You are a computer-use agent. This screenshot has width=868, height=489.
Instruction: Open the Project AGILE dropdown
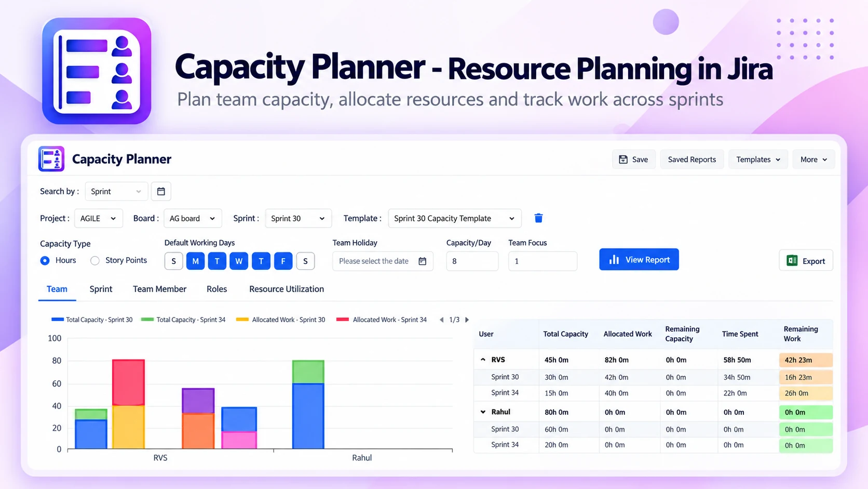coord(99,218)
